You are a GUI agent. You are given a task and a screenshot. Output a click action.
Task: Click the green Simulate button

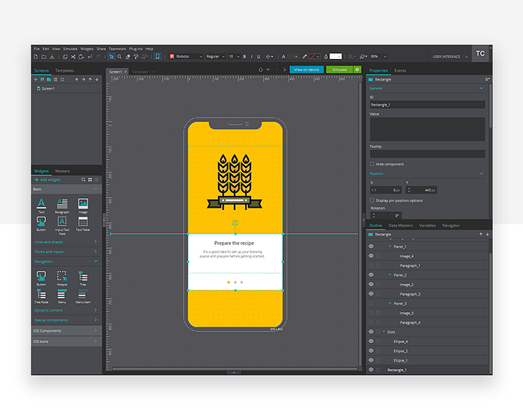pos(339,70)
